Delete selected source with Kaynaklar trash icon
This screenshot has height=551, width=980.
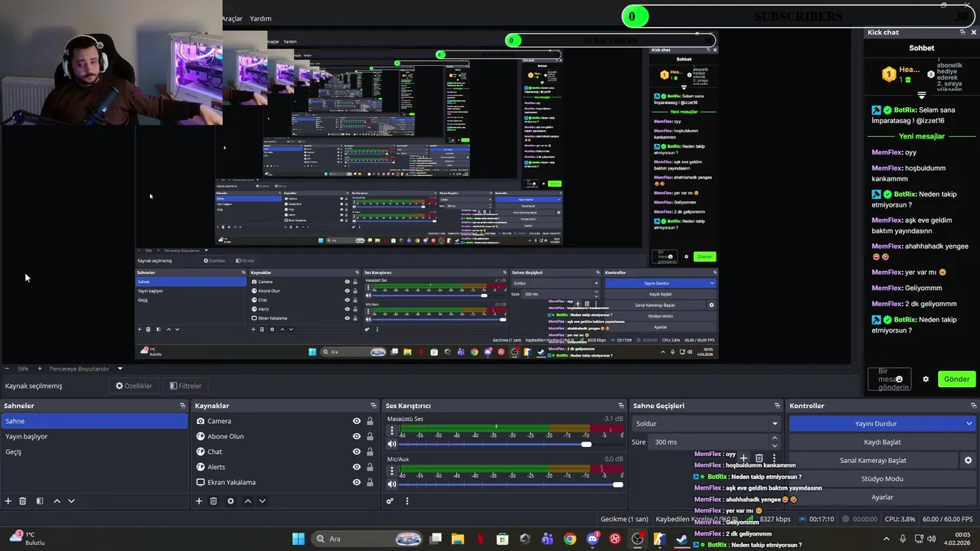[214, 500]
